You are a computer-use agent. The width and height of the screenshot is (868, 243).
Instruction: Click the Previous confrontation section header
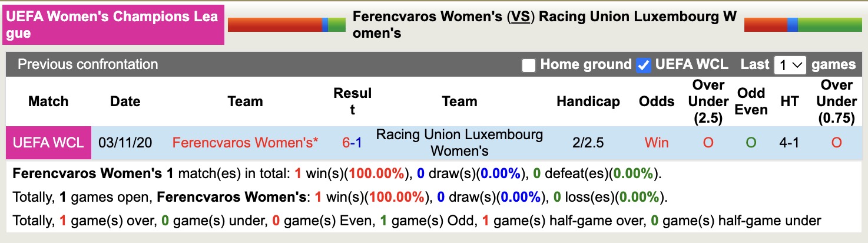coord(88,64)
